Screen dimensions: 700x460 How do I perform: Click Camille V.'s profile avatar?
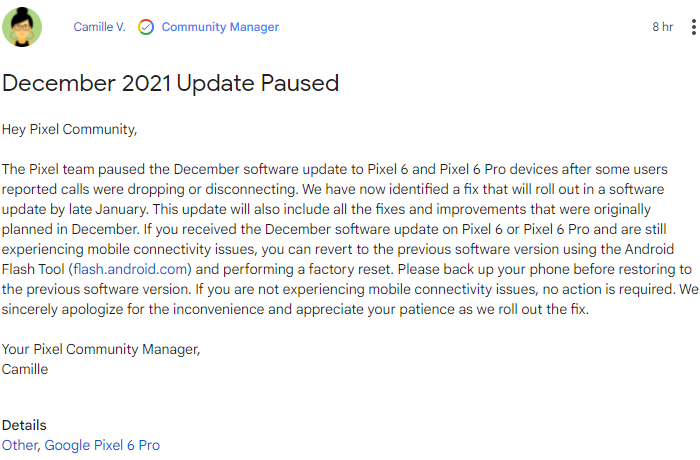point(22,27)
